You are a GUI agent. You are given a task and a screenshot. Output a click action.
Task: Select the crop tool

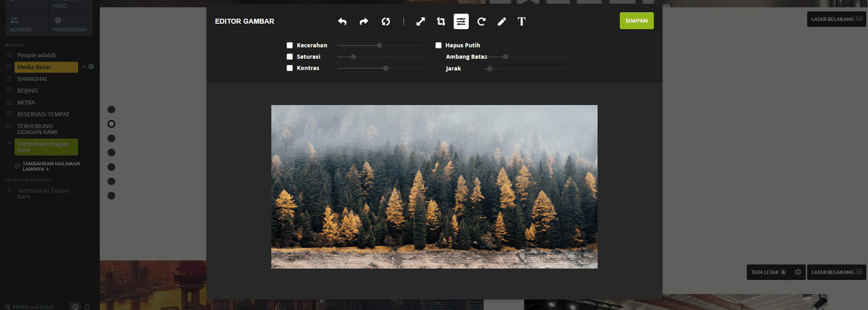pos(441,22)
